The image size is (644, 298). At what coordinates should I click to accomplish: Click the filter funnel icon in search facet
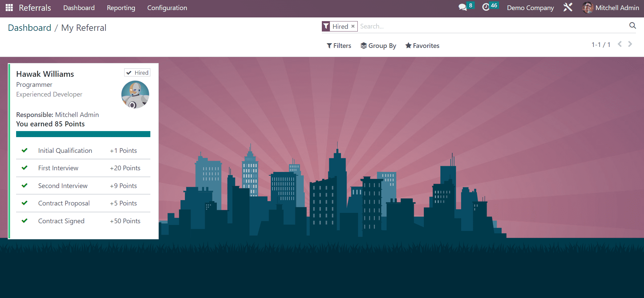326,26
